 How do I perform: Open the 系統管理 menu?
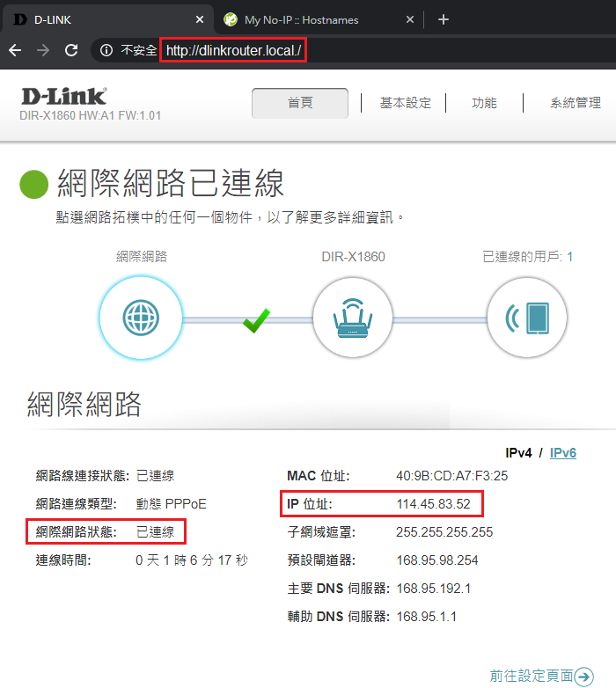[x=576, y=103]
